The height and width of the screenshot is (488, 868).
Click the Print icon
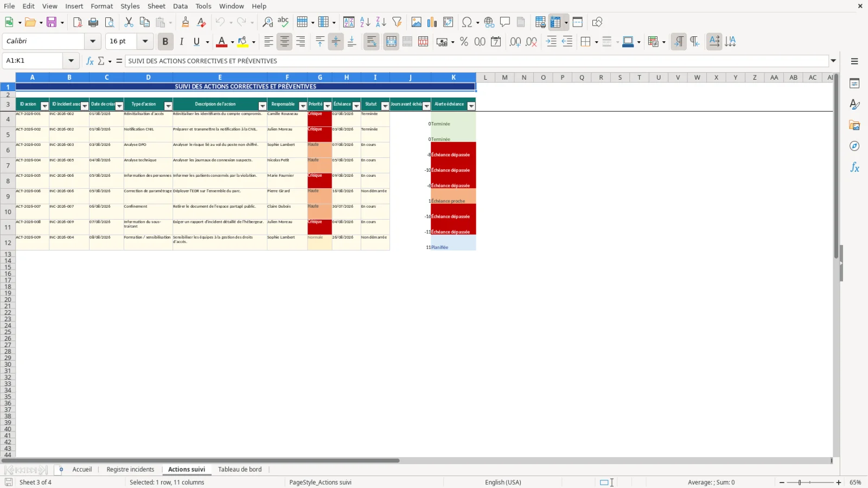[93, 22]
